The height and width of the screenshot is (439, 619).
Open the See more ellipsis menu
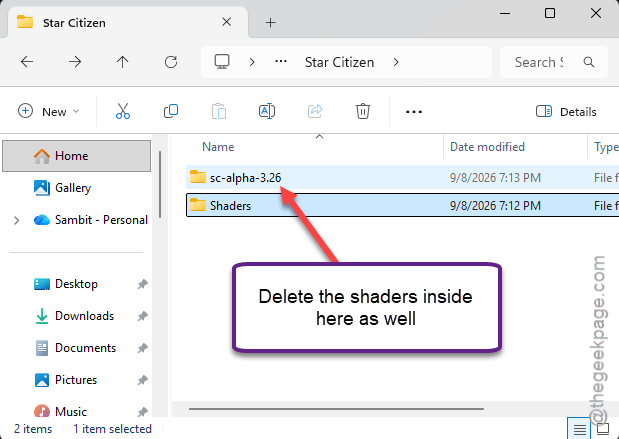[414, 112]
